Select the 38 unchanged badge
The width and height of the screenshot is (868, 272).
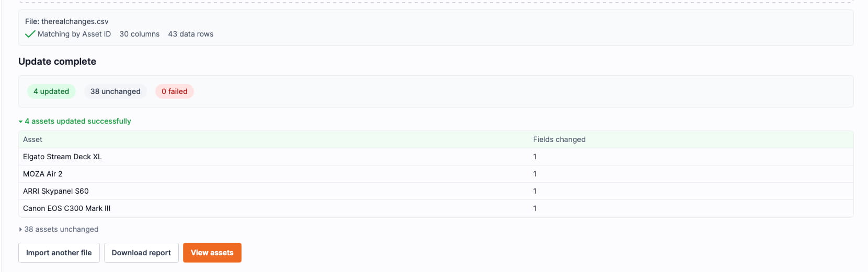[x=116, y=91]
